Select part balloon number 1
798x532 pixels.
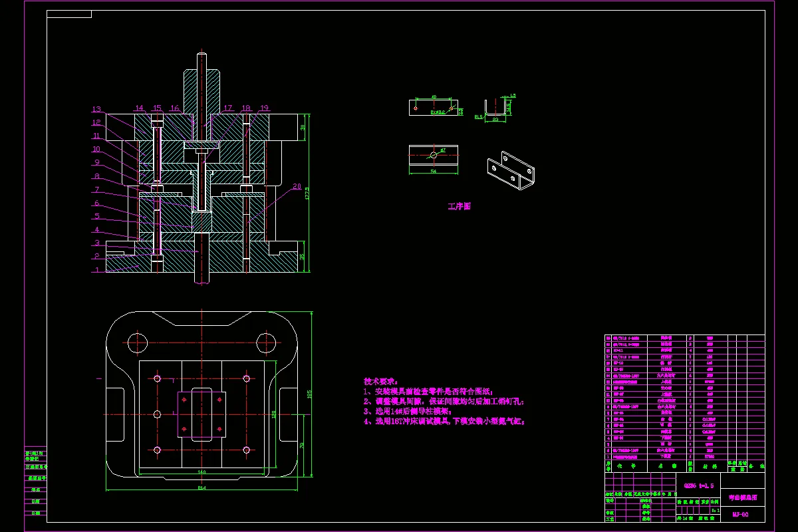click(97, 270)
